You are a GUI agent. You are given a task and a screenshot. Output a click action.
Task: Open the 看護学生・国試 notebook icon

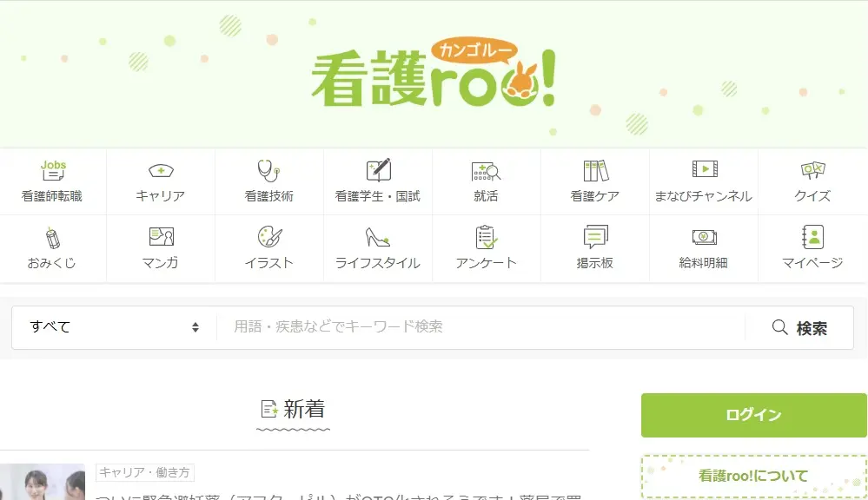[378, 170]
